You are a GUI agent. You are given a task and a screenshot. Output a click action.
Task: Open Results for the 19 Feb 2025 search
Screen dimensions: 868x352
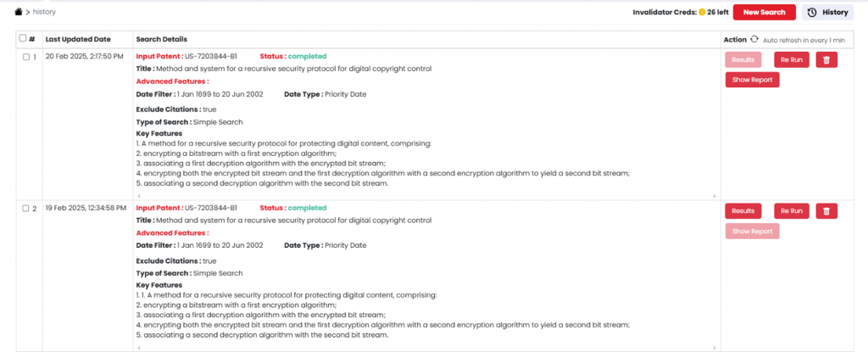point(743,211)
